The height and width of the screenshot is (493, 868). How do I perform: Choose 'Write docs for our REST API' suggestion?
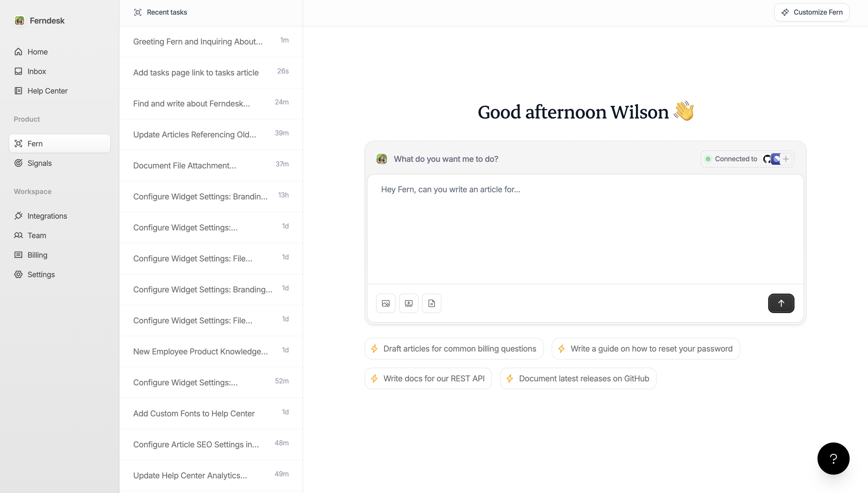click(x=428, y=379)
